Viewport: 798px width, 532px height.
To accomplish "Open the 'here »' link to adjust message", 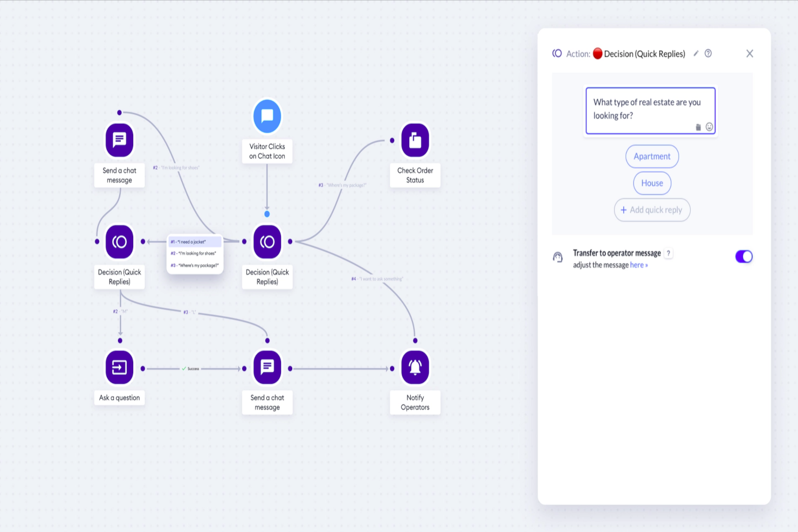I will click(638, 265).
